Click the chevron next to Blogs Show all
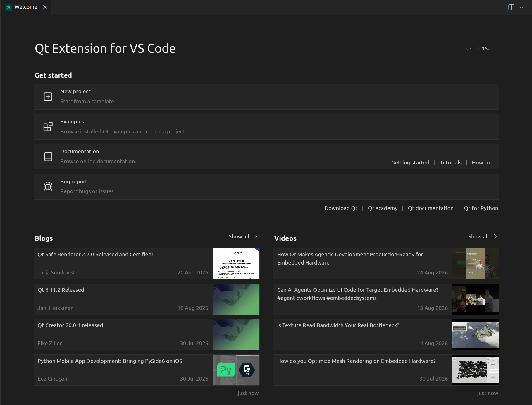 [256, 236]
